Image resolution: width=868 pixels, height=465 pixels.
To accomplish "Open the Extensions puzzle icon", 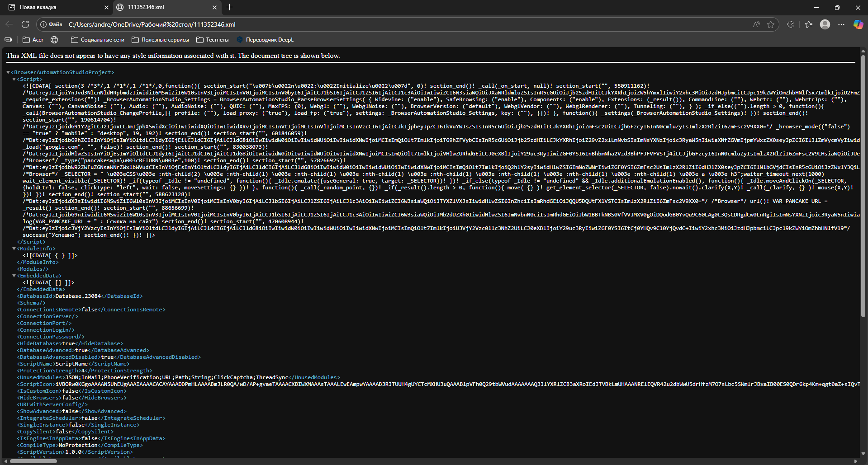I will [x=790, y=24].
